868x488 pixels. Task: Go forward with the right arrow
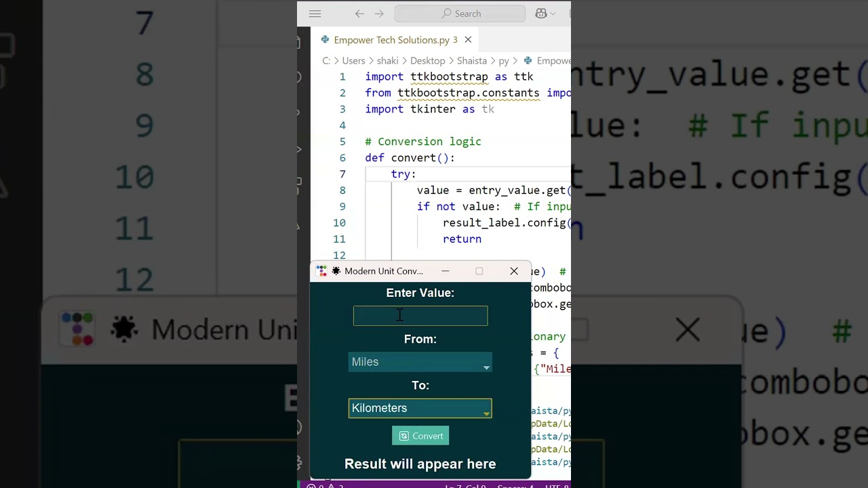379,14
